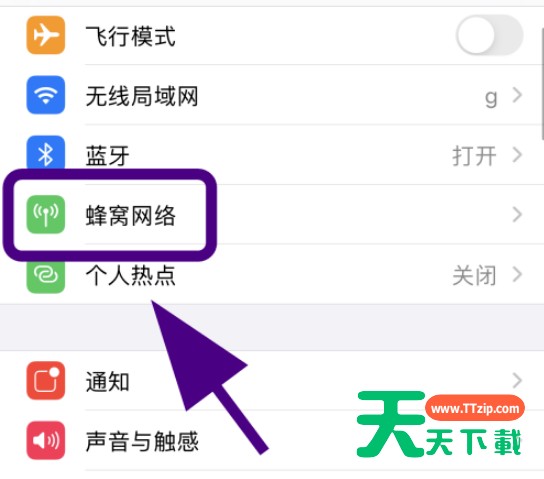Image resolution: width=544 pixels, height=479 pixels.
Task: Tap the blue Wi-Fi icon
Action: [45, 95]
